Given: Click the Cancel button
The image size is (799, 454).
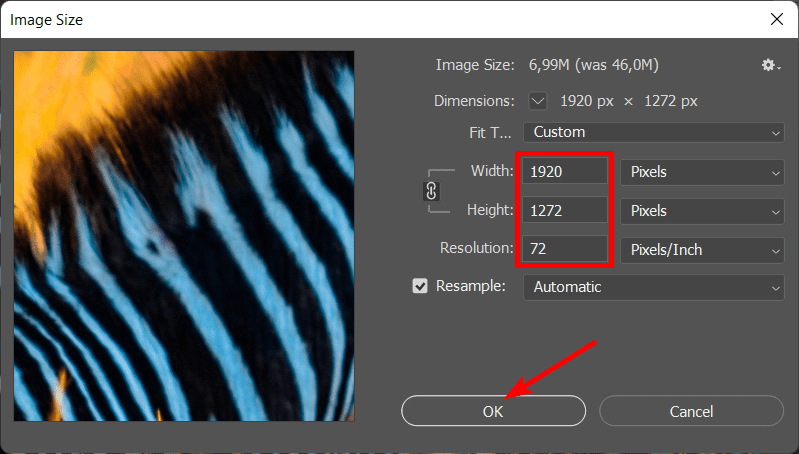Looking at the screenshot, I should coord(691,411).
